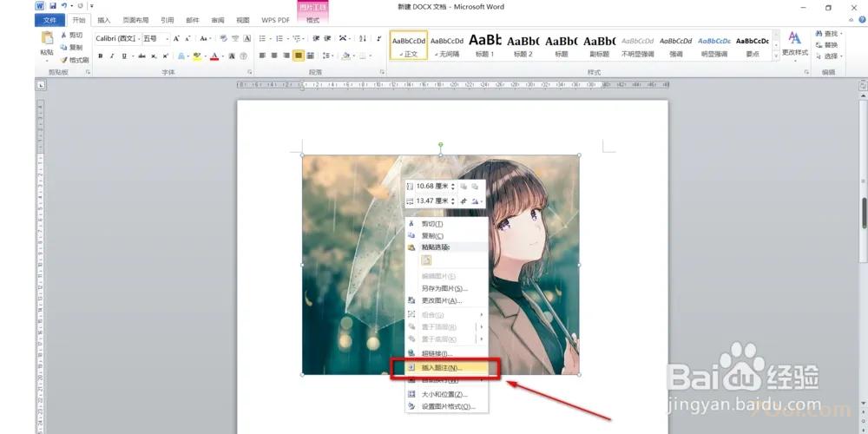Viewport: 868px width, 434px height.
Task: Choose Hyperlink (超链接) in context menu
Action: pyautogui.click(x=446, y=354)
